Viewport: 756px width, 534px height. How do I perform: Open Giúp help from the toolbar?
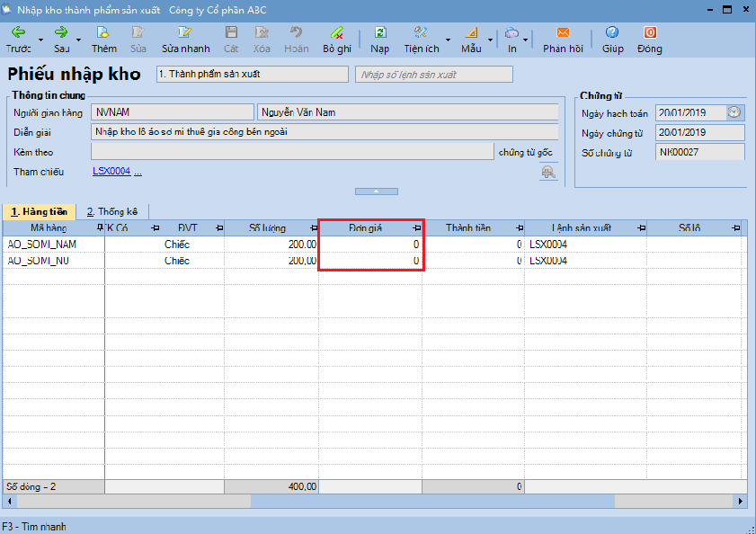pos(612,33)
